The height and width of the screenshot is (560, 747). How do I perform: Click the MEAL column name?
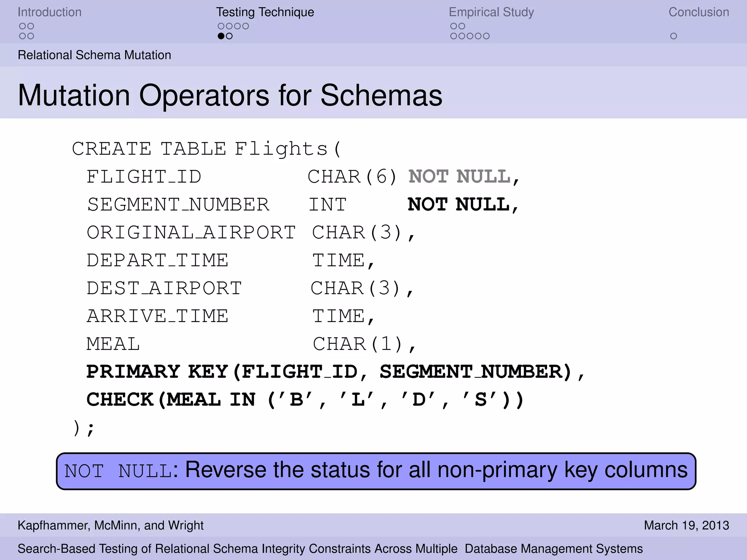click(113, 344)
